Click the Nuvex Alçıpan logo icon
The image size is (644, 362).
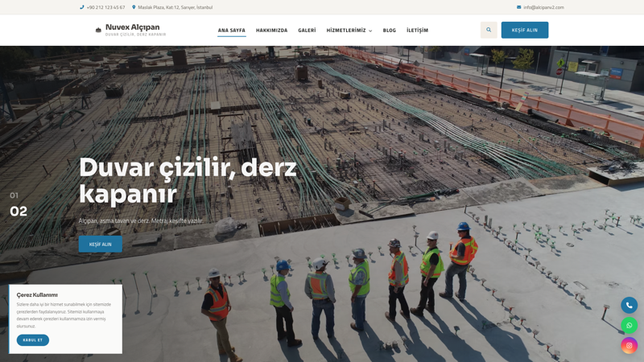point(98,30)
